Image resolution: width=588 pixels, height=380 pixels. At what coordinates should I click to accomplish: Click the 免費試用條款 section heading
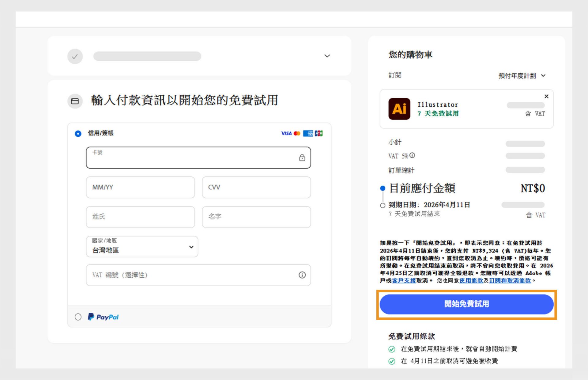(x=411, y=336)
